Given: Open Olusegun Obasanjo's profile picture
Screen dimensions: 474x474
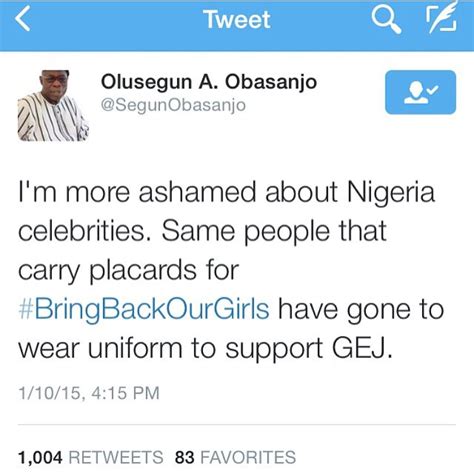Looking at the screenshot, I should coord(53,105).
